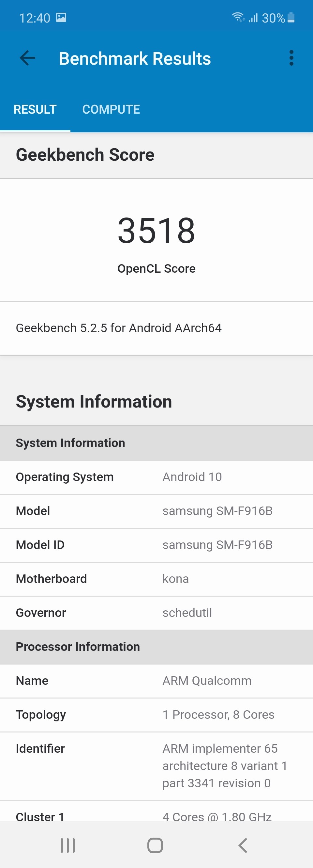
Task: Tap the 3518 OpenCL score
Action: pos(156,231)
